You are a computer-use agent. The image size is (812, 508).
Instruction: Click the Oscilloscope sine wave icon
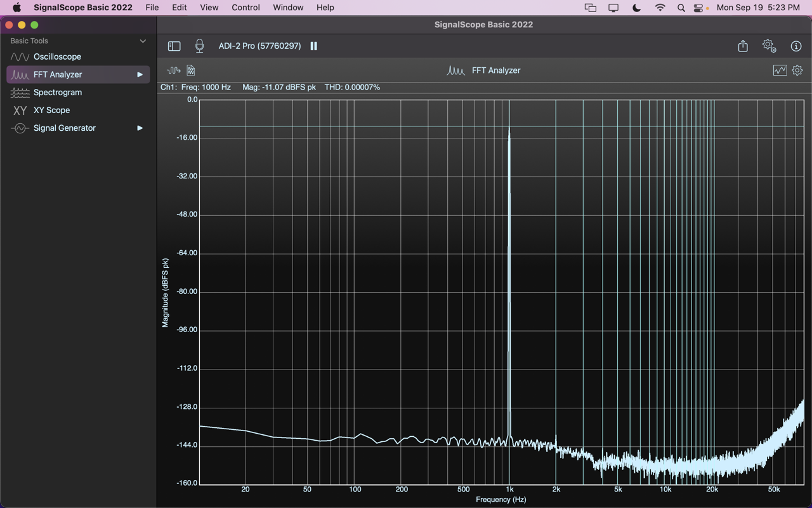coord(20,57)
